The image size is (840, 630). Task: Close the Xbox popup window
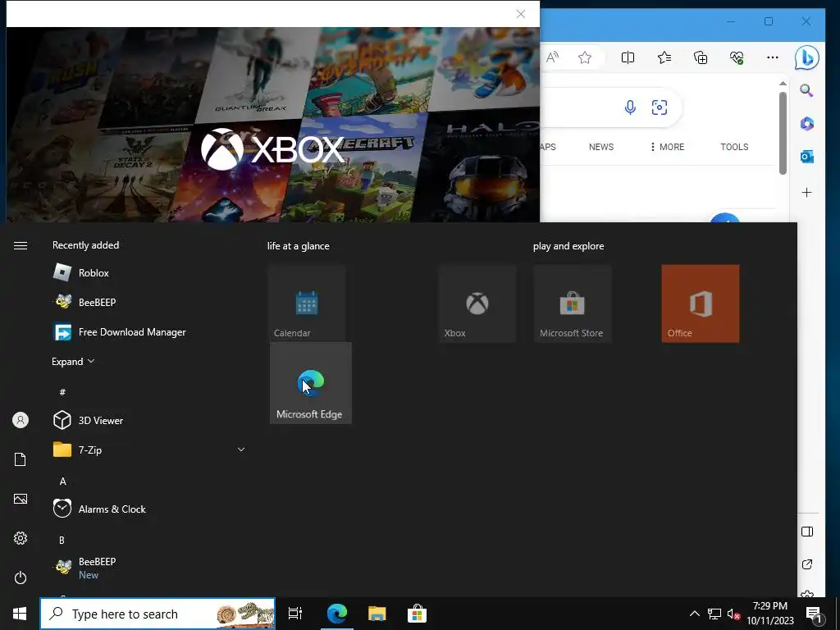tap(521, 14)
